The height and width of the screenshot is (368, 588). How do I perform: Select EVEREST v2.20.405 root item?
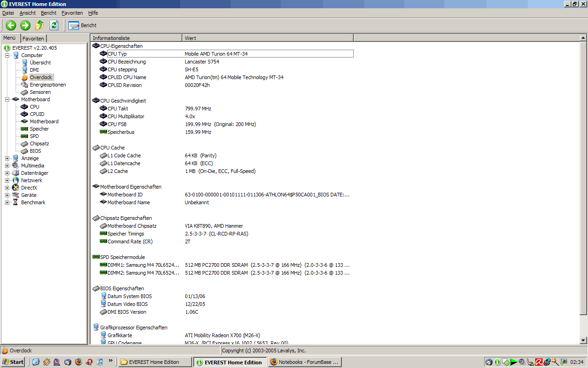click(x=34, y=48)
